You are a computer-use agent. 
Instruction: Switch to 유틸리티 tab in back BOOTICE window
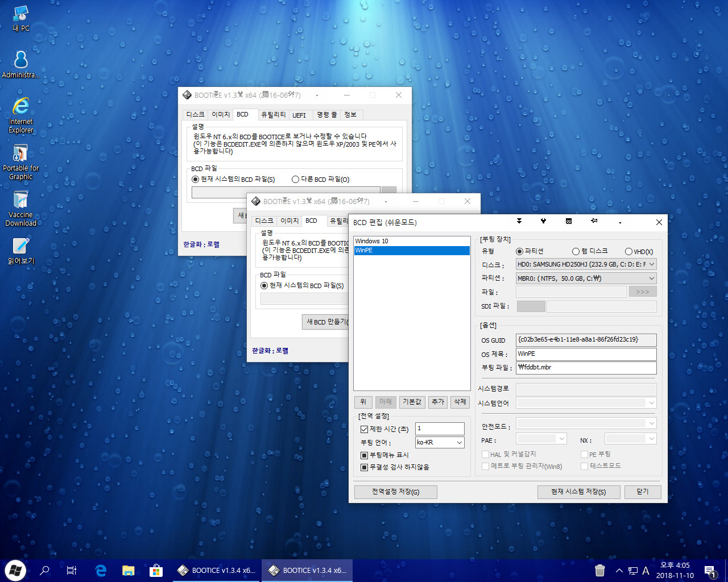point(273,115)
